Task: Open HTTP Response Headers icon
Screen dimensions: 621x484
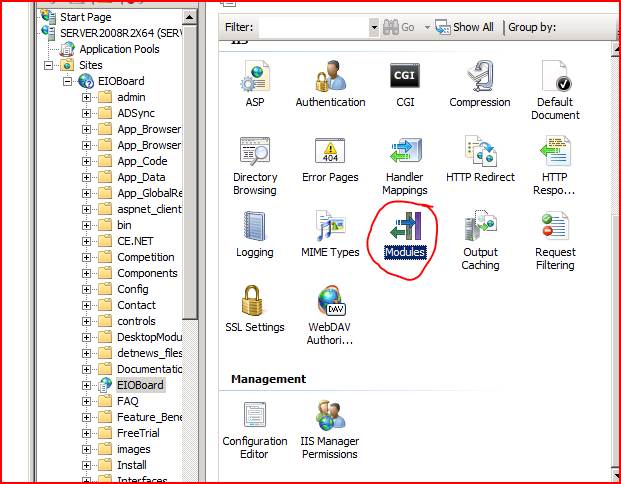Action: [554, 166]
